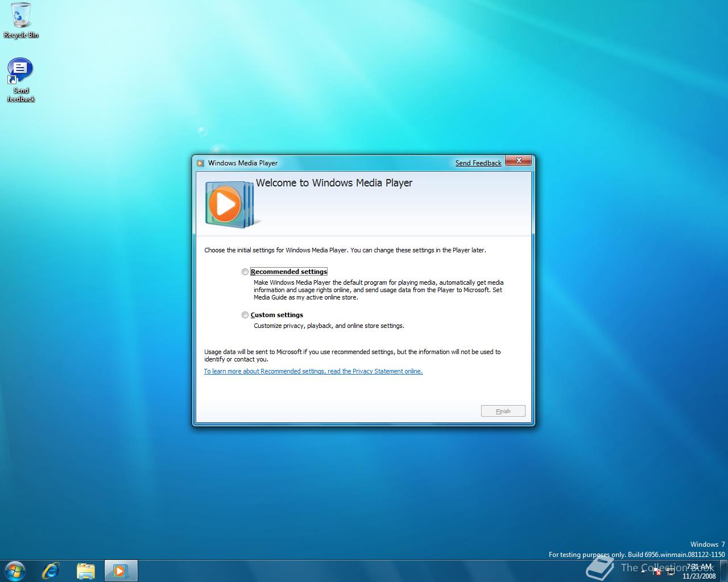Open Windows Explorer from the taskbar

[85, 571]
